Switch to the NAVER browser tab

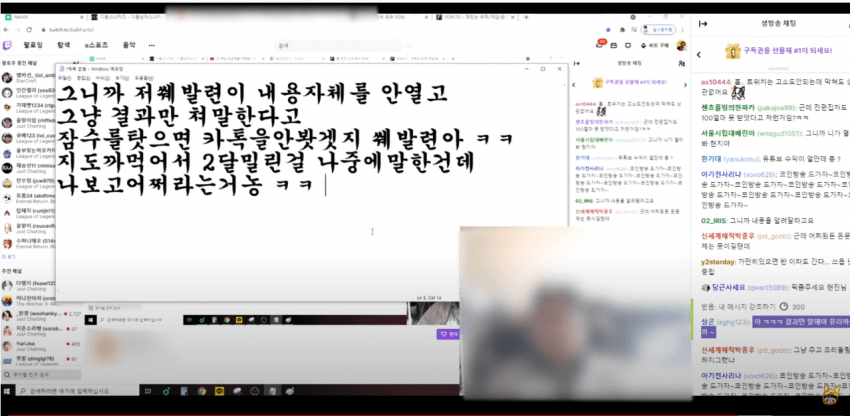[43, 17]
